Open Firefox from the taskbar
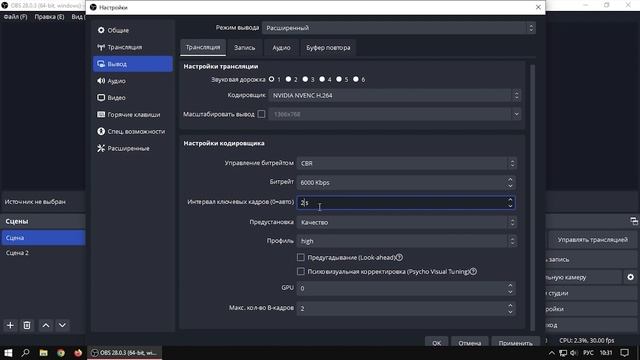This screenshot has width=640, height=360. (78, 353)
